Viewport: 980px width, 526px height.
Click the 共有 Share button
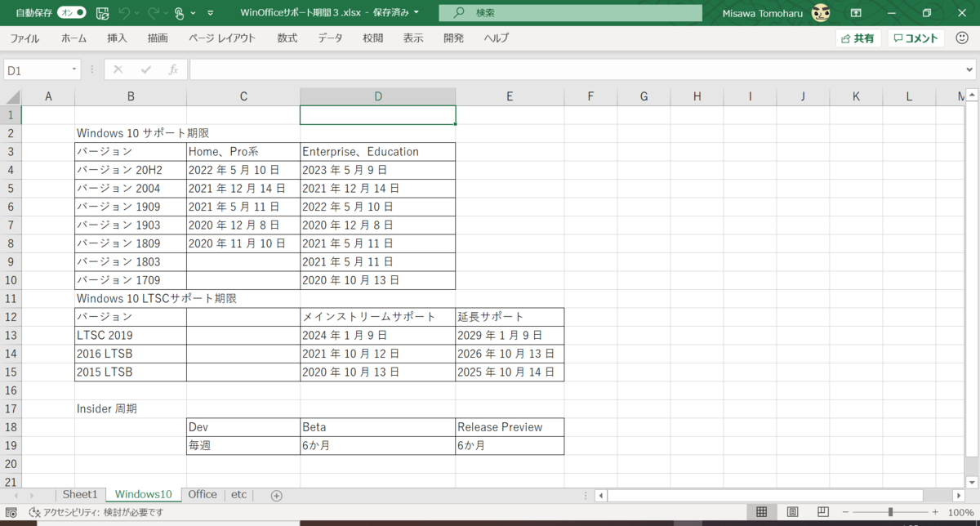(x=858, y=38)
